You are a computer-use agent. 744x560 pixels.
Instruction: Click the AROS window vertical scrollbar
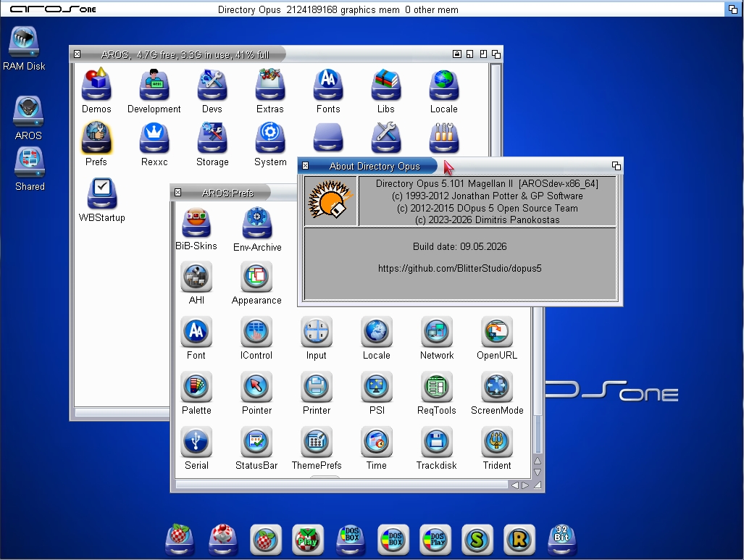(x=496, y=109)
